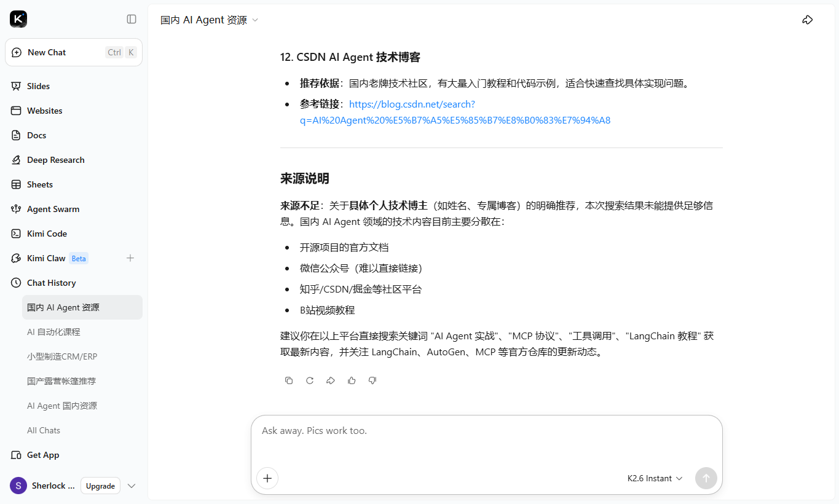Click the Upgrade button

point(100,486)
